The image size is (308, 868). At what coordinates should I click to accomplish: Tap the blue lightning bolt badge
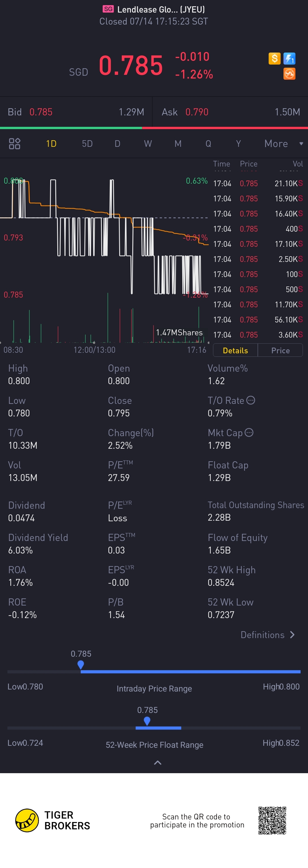click(x=289, y=59)
